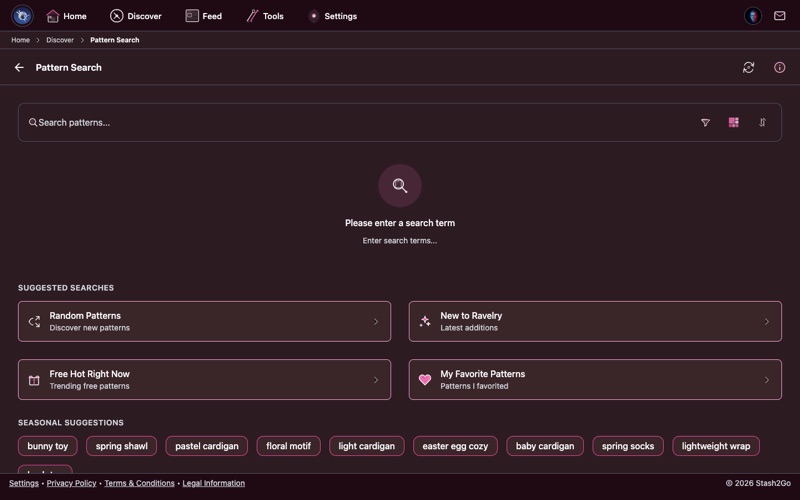
Task: Go to the Feed tab
Action: click(x=204, y=16)
